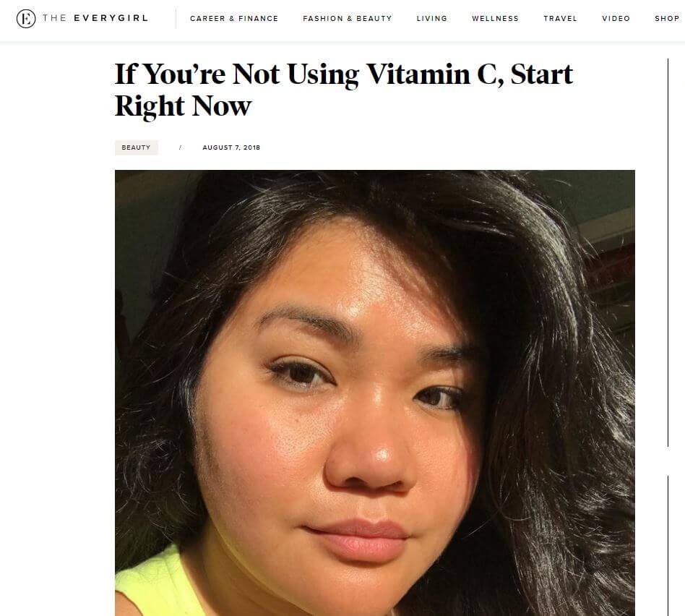Click the August 7, 2018 date
The height and width of the screenshot is (616, 685).
click(x=231, y=147)
